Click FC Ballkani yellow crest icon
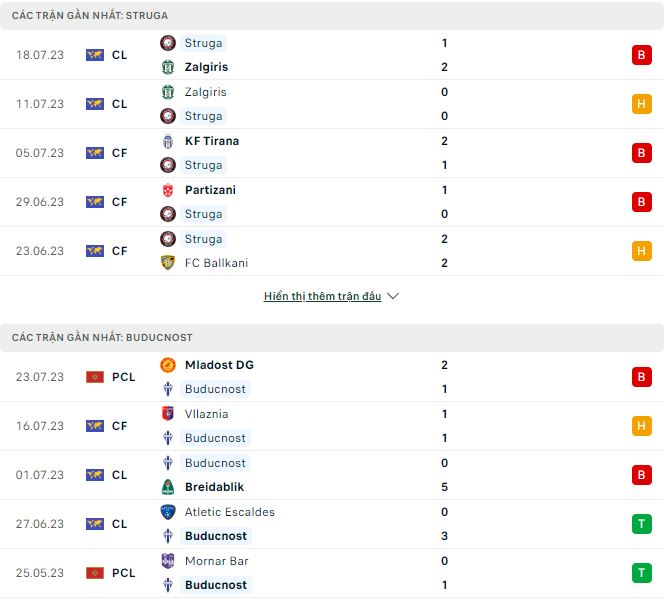The height and width of the screenshot is (601, 666). point(168,263)
